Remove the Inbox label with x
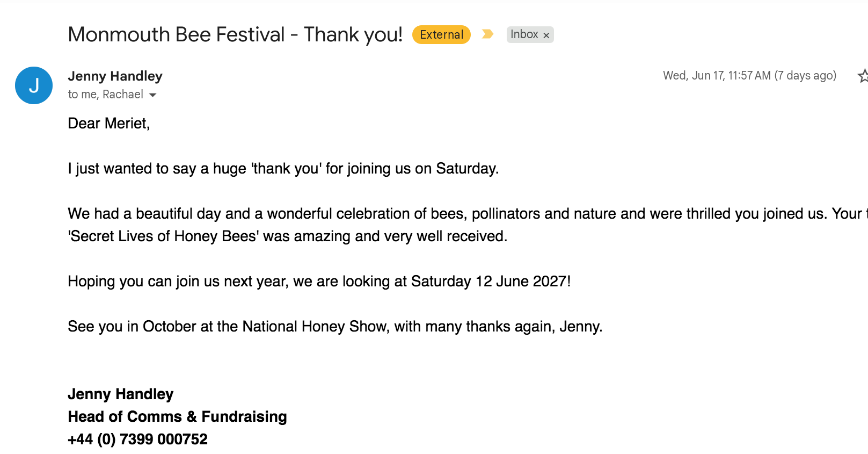The width and height of the screenshot is (868, 454). pyautogui.click(x=546, y=35)
